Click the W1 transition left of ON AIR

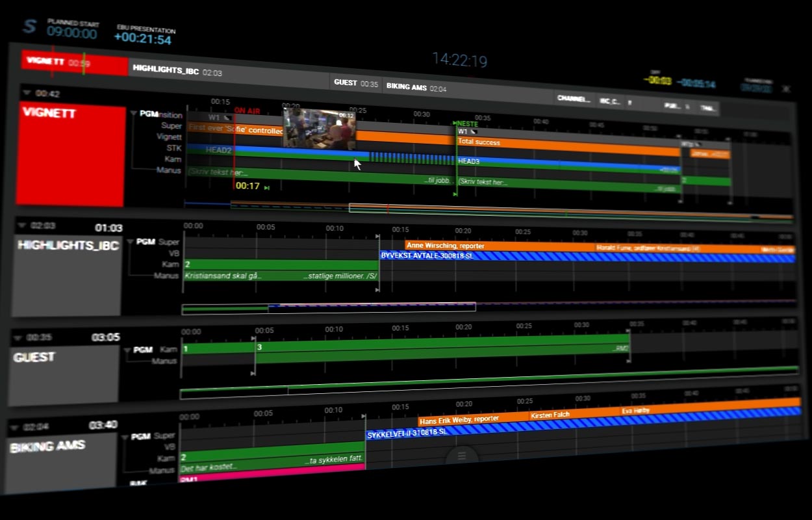(218, 118)
